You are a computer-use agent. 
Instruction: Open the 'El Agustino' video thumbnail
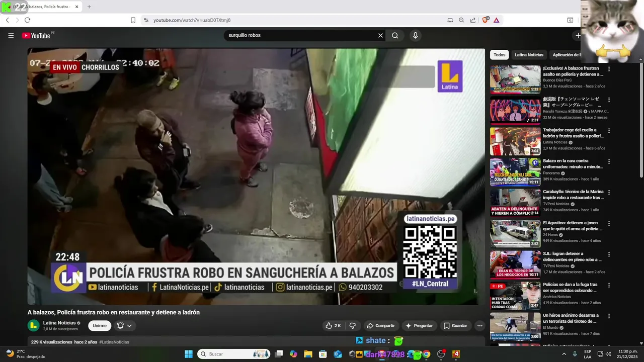(515, 234)
